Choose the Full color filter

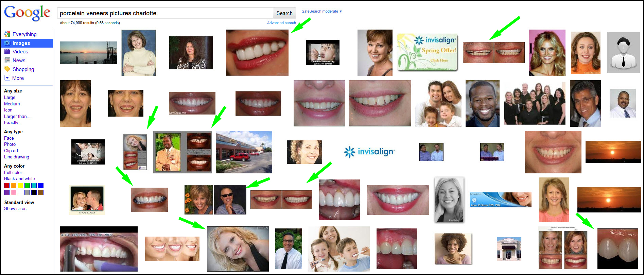pos(13,172)
